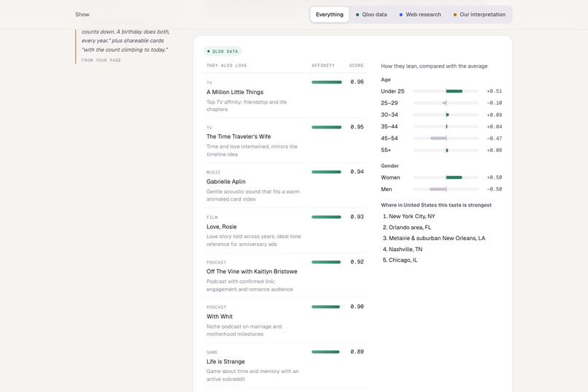This screenshot has width=588, height=392.
Task: Click 'Niche podcast on marriage' description
Action: (244, 330)
